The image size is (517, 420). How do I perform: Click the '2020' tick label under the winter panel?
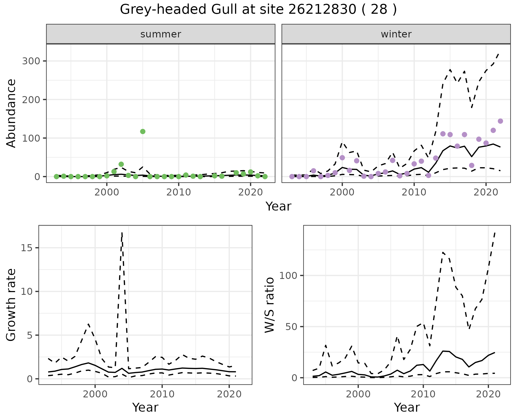click(486, 192)
